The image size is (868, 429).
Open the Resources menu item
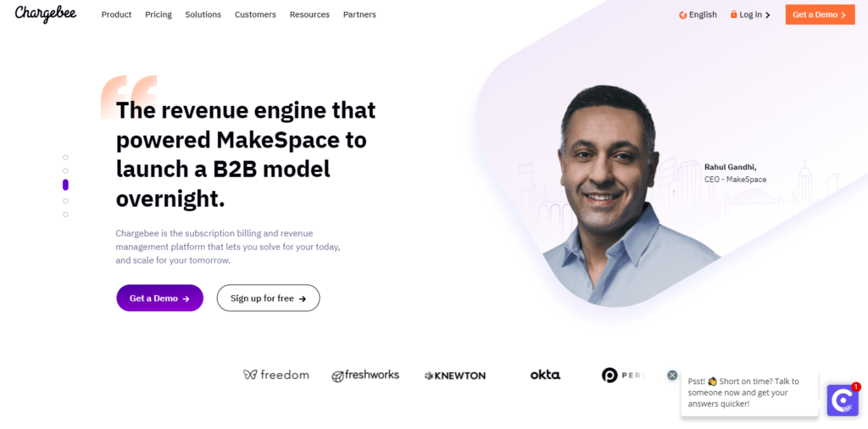(x=309, y=15)
